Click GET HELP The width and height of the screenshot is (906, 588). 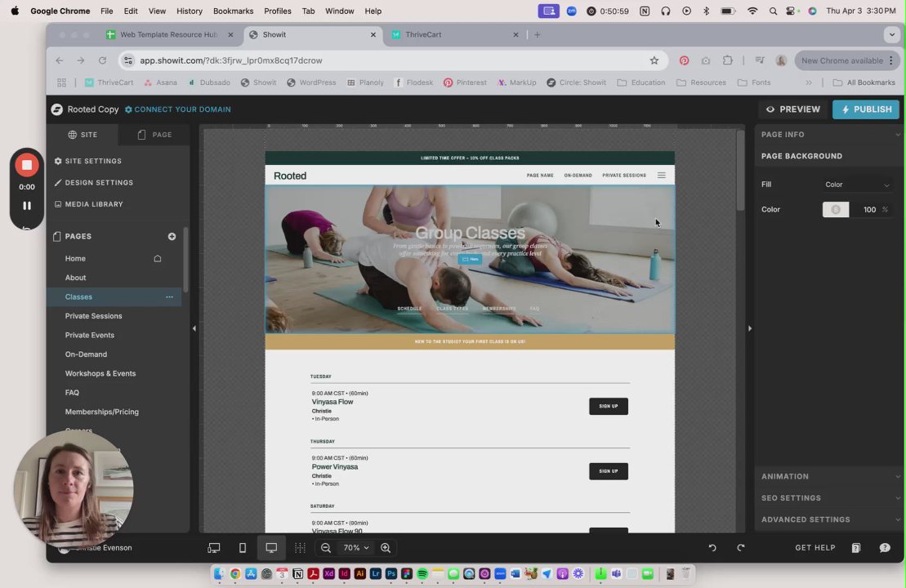815,547
